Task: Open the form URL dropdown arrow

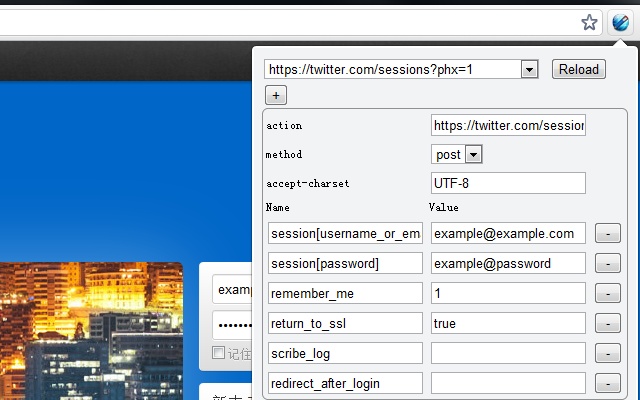Action: [529, 69]
